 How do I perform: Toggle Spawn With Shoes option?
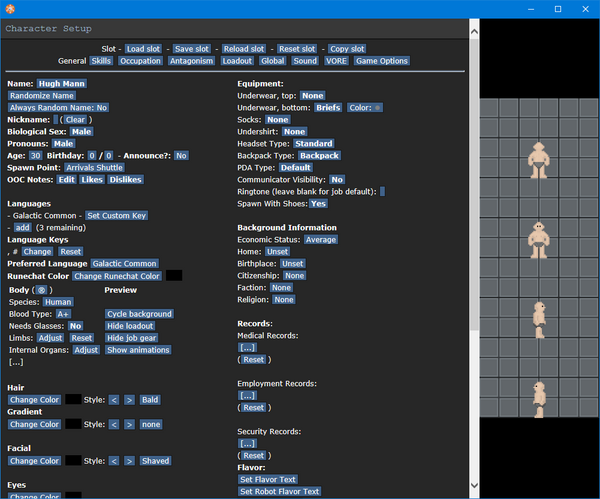click(x=318, y=204)
